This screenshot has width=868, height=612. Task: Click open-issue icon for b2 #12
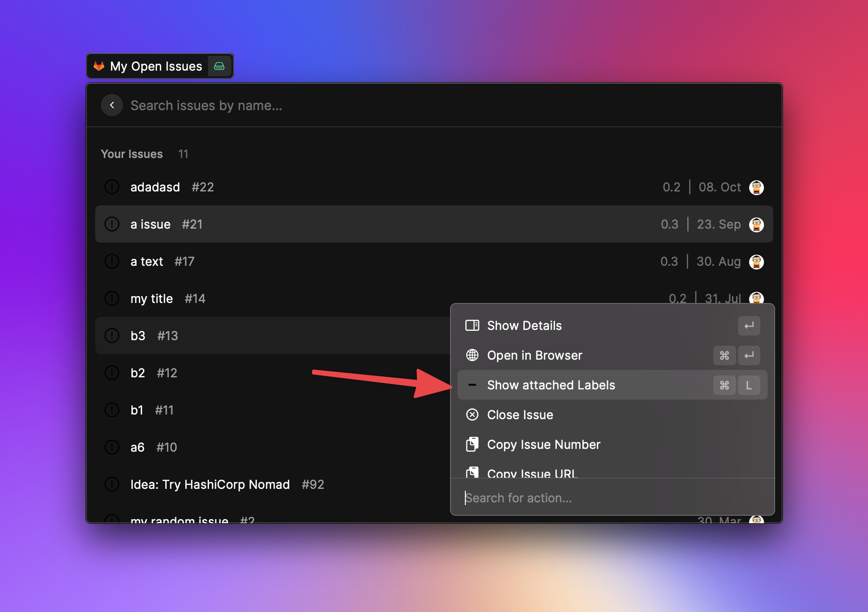112,373
